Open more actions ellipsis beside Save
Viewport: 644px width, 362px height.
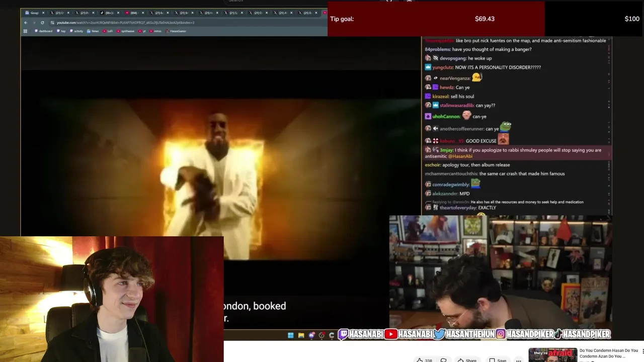point(518,360)
